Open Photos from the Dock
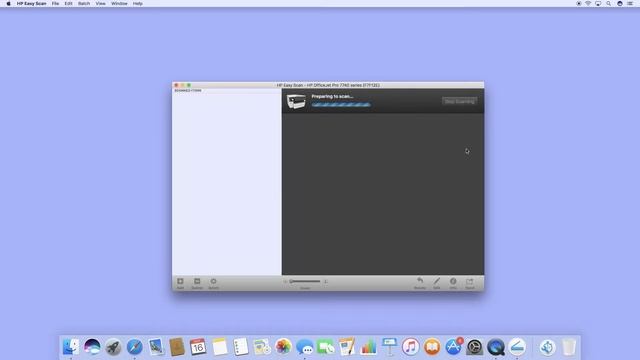 coord(283,347)
